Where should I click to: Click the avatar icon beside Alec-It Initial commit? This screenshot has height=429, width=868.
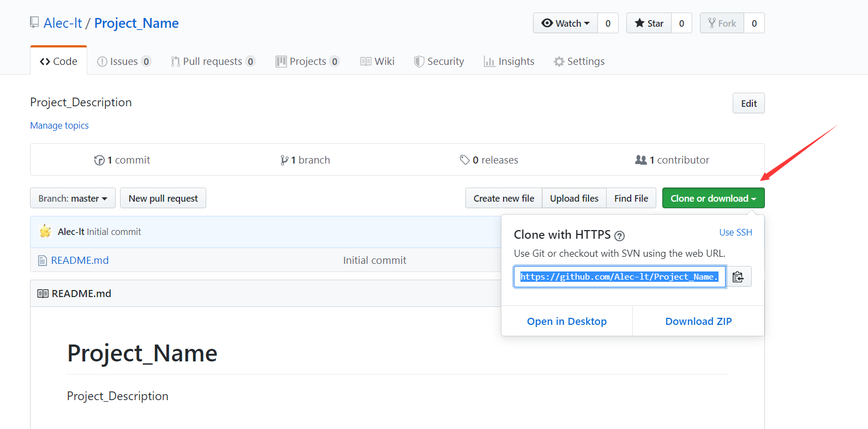point(45,232)
